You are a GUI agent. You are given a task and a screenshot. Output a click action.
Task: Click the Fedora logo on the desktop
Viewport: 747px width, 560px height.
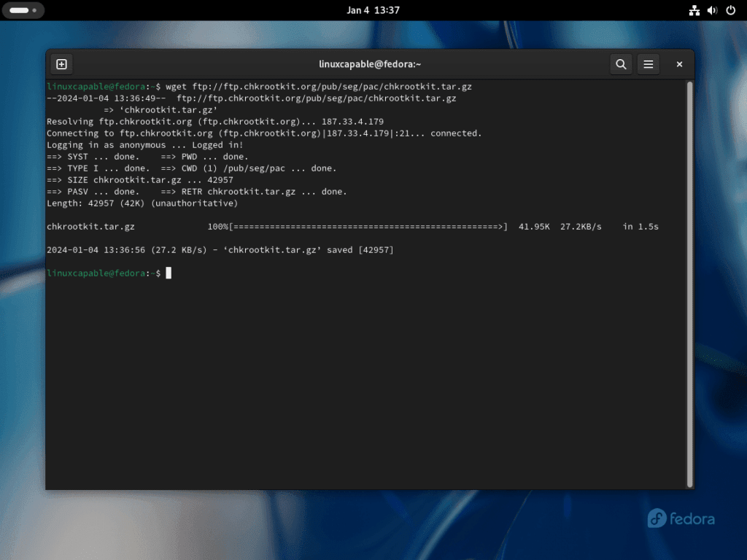(x=680, y=518)
